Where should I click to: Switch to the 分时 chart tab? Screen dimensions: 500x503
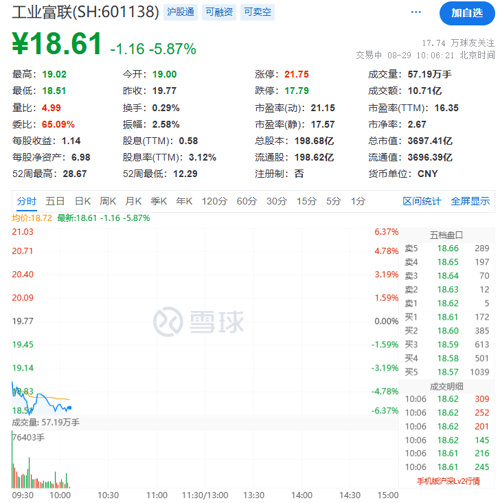tap(26, 201)
